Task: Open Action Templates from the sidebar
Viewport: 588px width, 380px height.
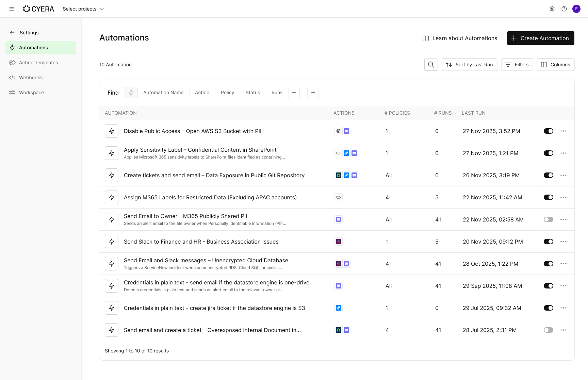Action: click(38, 62)
